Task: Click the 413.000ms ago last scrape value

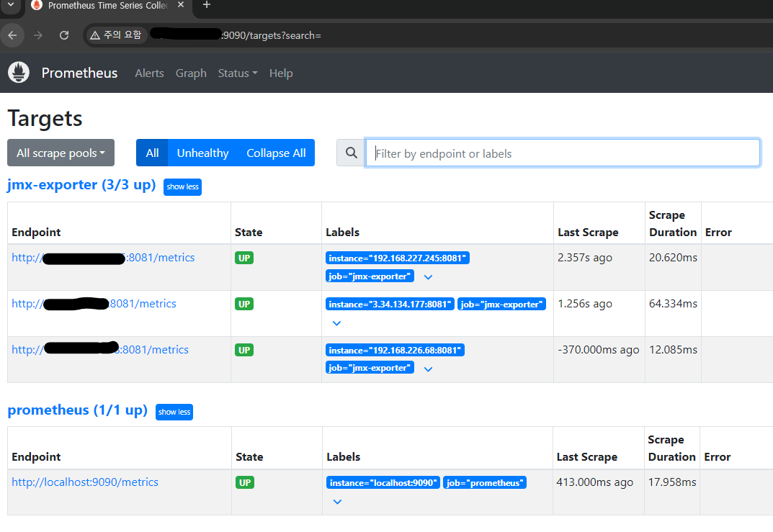Action: (595, 482)
